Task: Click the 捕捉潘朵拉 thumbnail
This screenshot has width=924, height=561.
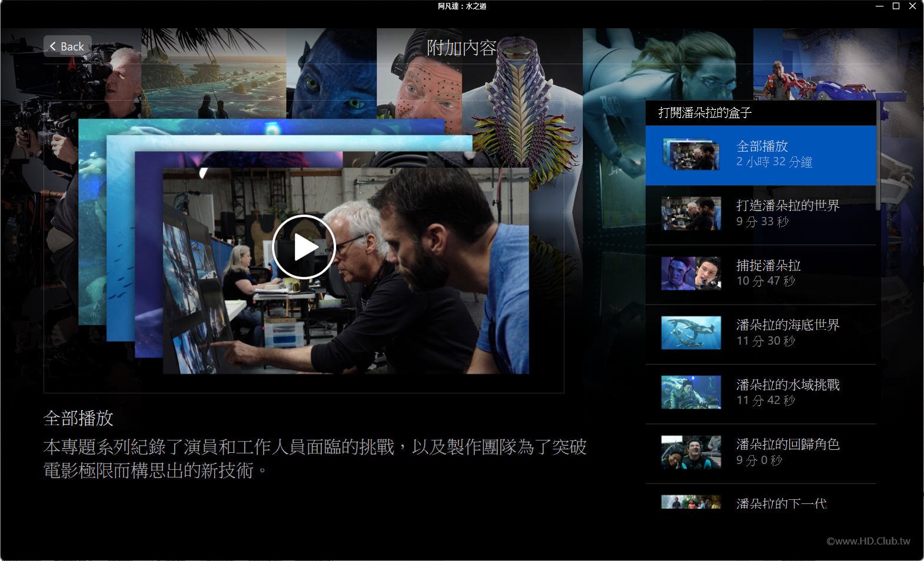Action: point(691,273)
